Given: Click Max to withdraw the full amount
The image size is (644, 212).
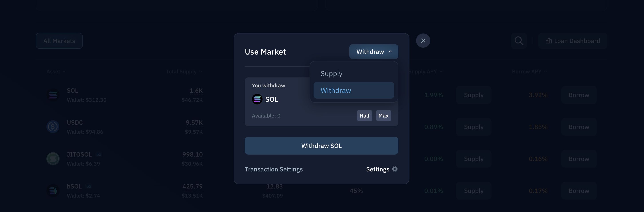Looking at the screenshot, I should (383, 115).
